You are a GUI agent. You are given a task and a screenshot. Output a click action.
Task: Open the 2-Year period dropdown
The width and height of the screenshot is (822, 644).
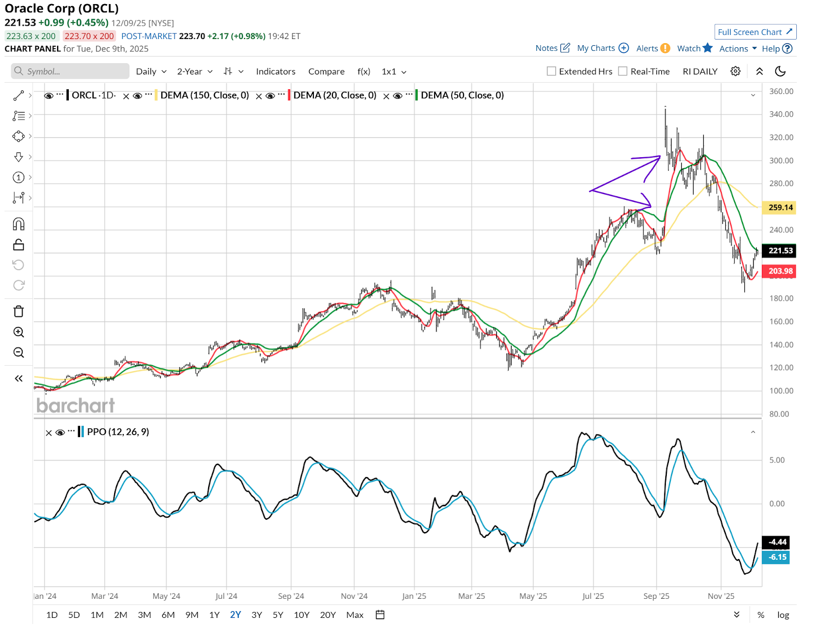195,71
